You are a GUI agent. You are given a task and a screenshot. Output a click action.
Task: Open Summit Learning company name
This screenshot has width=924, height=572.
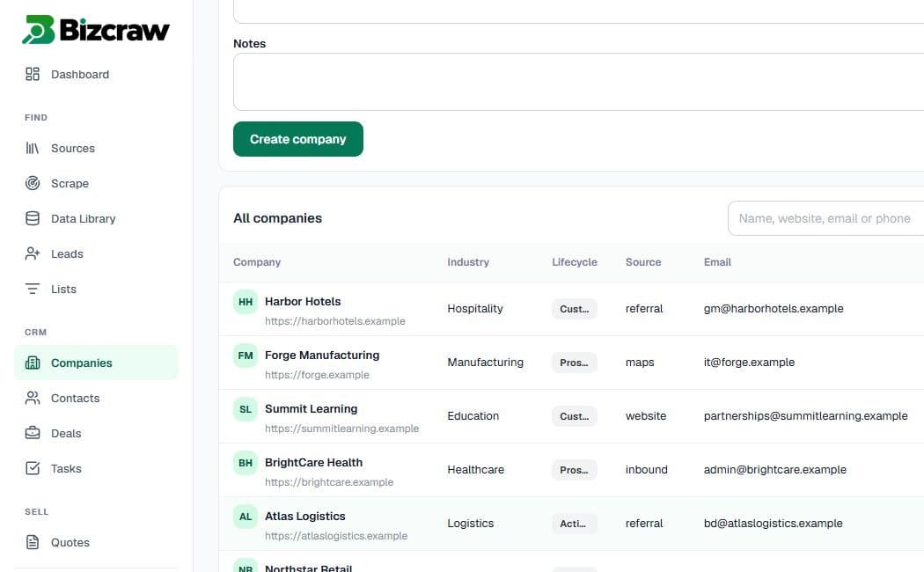312,408
